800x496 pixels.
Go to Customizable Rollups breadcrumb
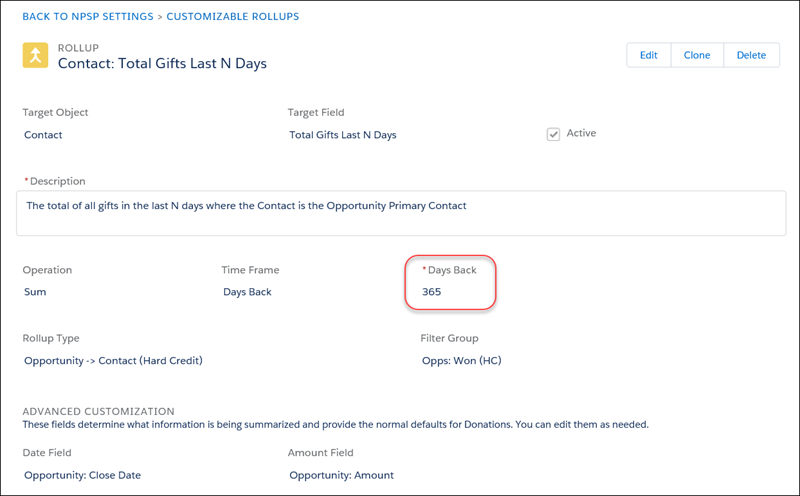tap(233, 16)
